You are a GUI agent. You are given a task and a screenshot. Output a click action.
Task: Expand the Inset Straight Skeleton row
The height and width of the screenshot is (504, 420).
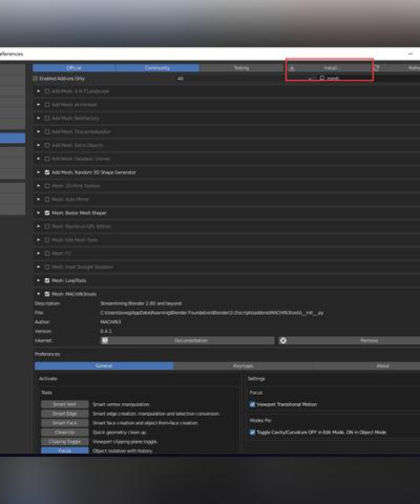click(x=39, y=267)
